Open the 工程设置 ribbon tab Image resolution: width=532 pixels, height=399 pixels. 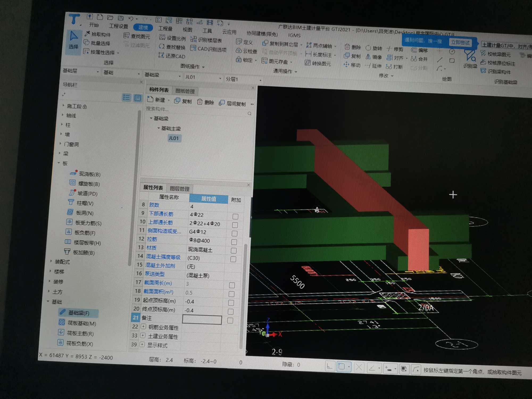[x=119, y=26]
